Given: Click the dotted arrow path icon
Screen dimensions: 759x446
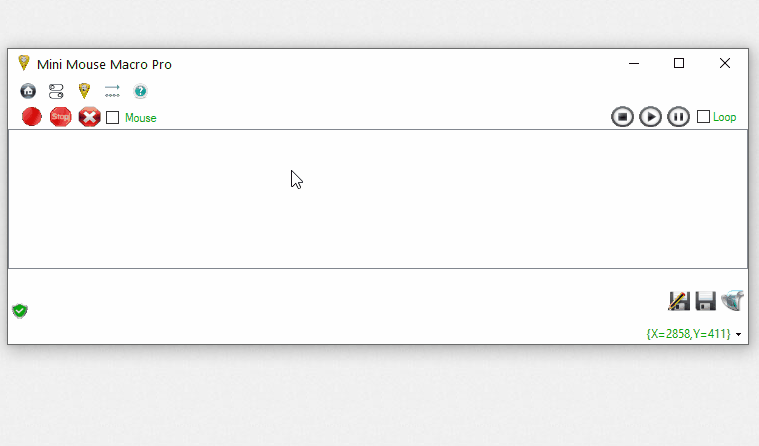Looking at the screenshot, I should (x=112, y=91).
